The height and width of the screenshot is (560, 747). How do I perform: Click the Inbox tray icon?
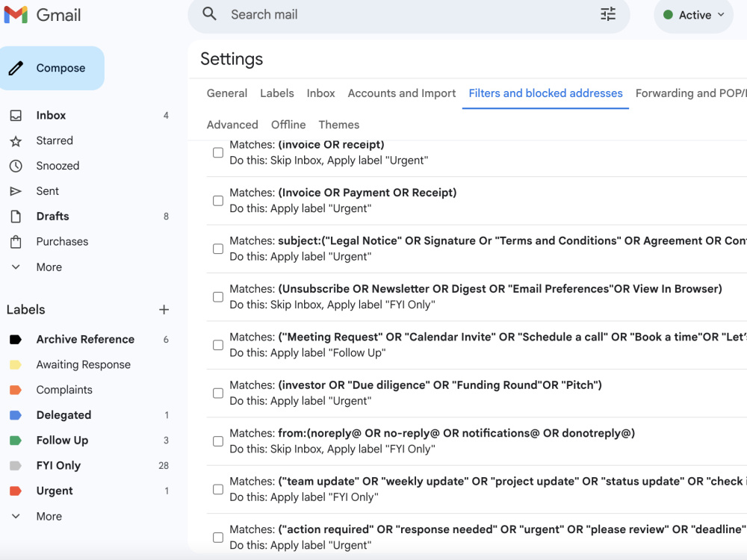click(16, 116)
